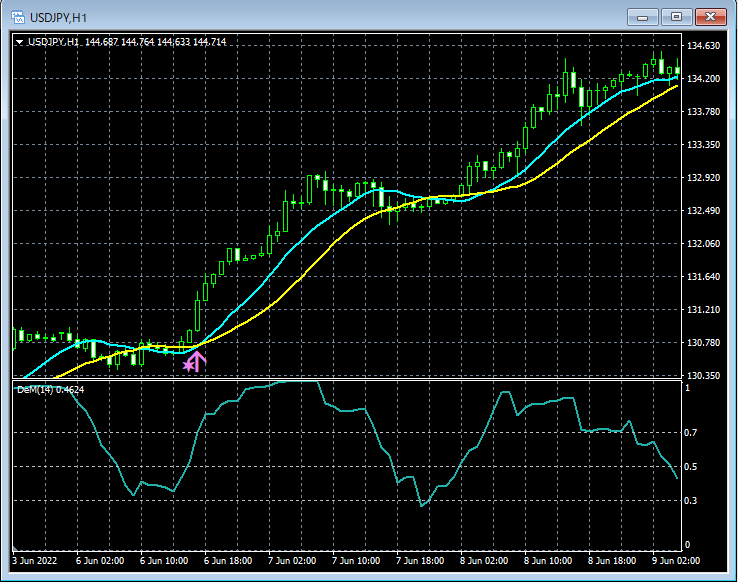Click the USDJPY,H1 title bar text

(59, 17)
